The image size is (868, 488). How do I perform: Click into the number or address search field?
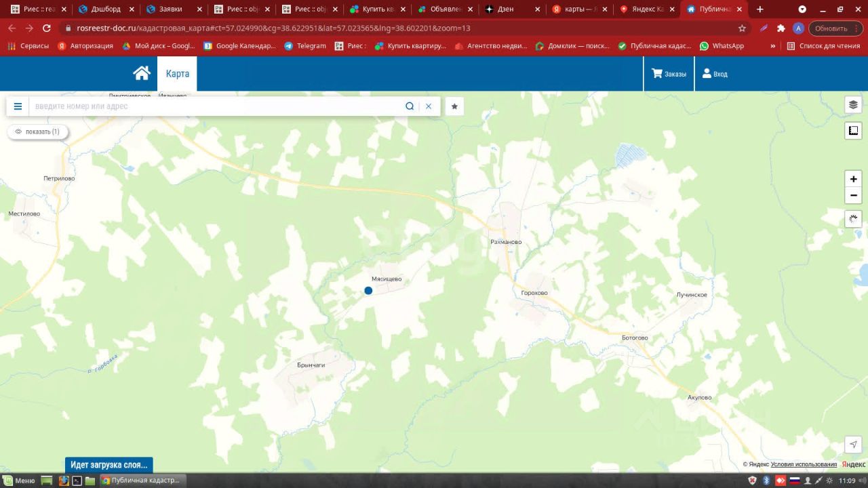coord(217,106)
